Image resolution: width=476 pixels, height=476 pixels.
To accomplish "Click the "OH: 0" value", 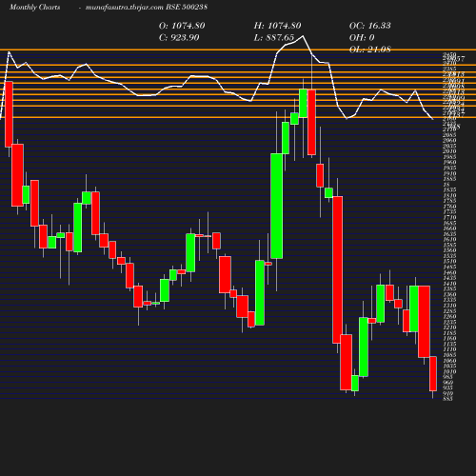I will coord(362,37).
